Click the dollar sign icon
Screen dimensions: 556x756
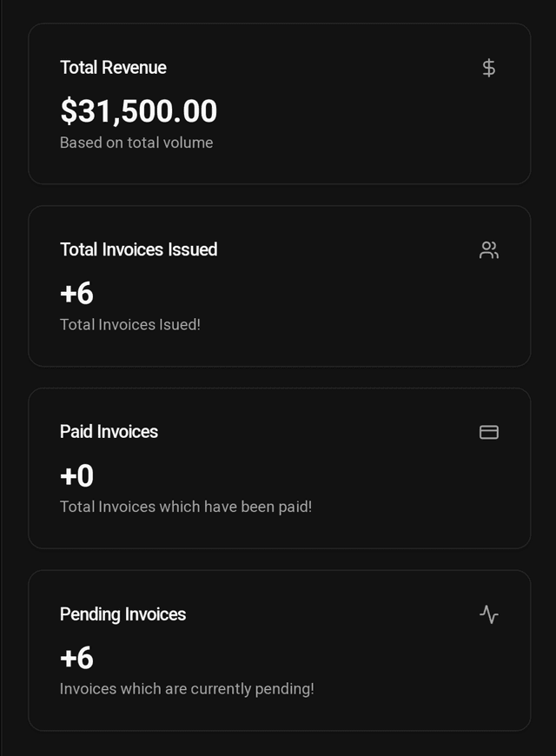tap(488, 68)
